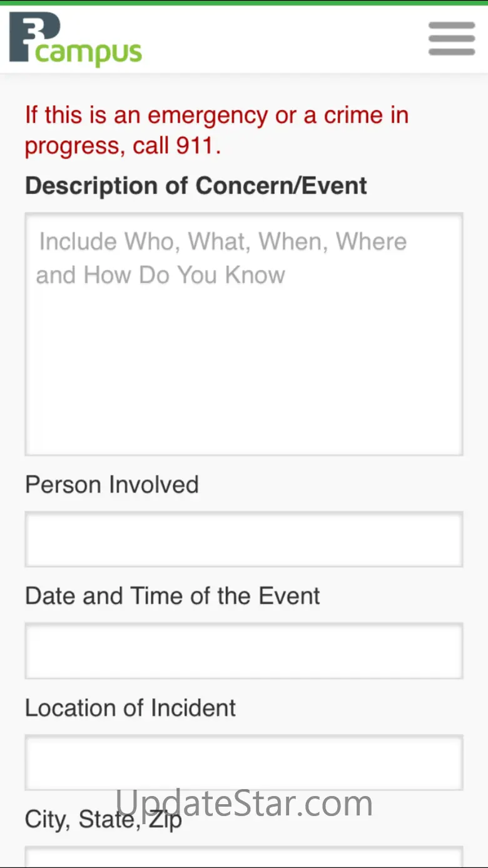The image size is (488, 868).
Task: Click the 'Location of Incident' label
Action: pyautogui.click(x=131, y=708)
